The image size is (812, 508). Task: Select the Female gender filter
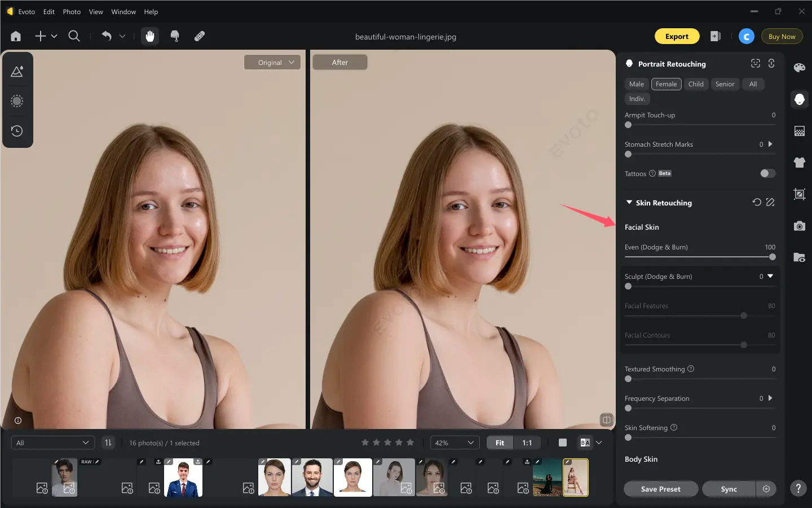(x=666, y=84)
